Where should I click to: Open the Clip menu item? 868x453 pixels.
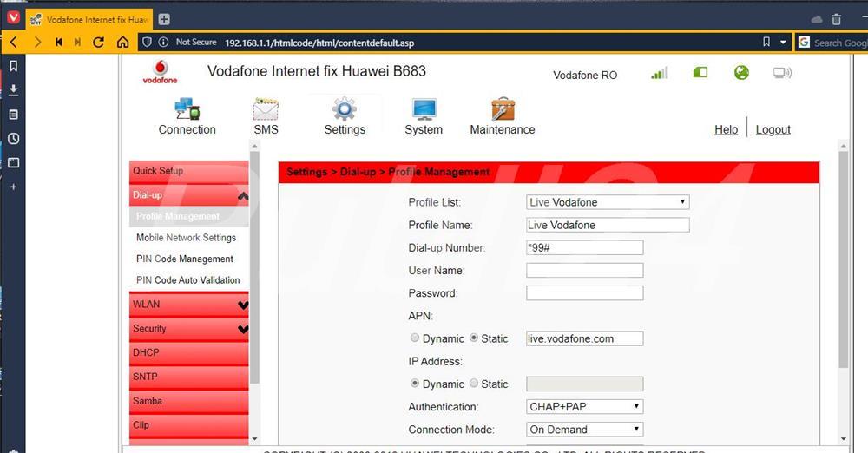coord(188,425)
